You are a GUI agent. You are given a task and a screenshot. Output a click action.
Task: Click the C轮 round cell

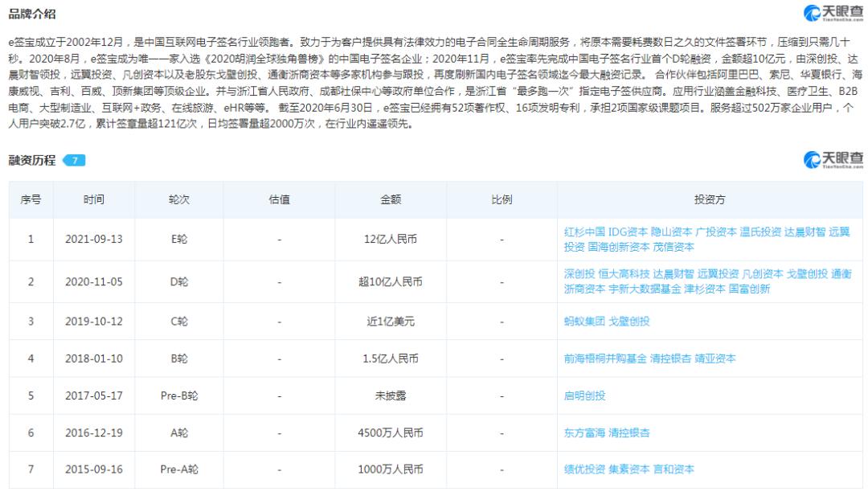[179, 322]
